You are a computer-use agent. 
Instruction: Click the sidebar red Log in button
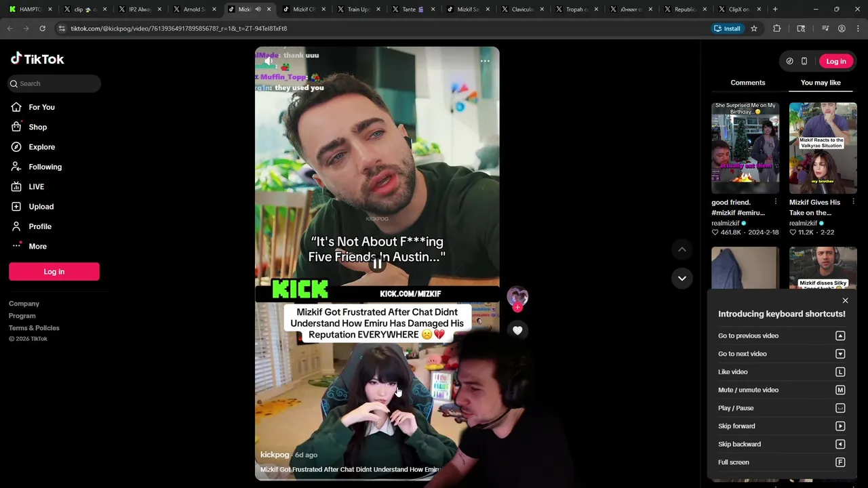coord(54,272)
